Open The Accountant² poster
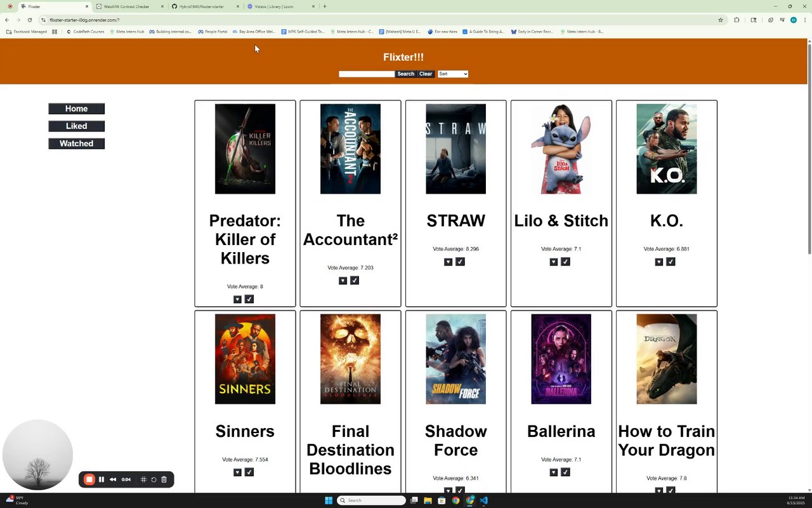 coord(350,149)
